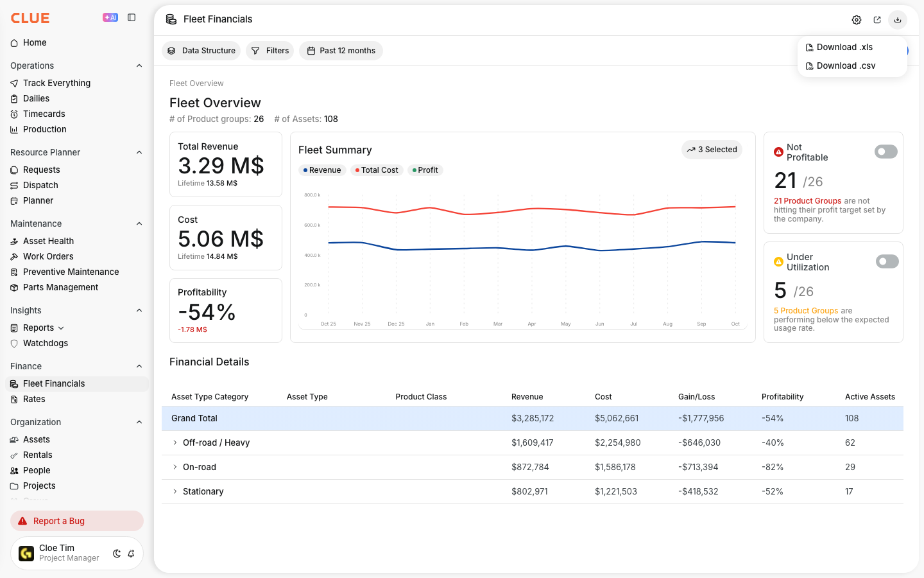Click Cloe Tim's avatar icon

[x=26, y=554]
